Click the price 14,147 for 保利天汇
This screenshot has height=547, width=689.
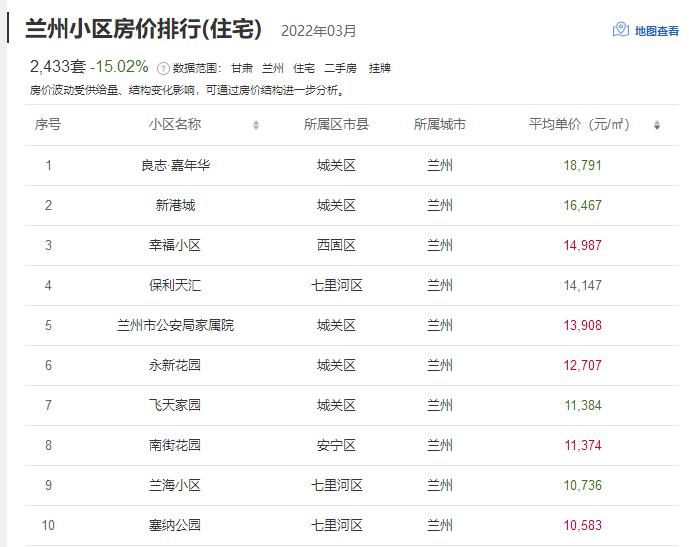pyautogui.click(x=583, y=286)
